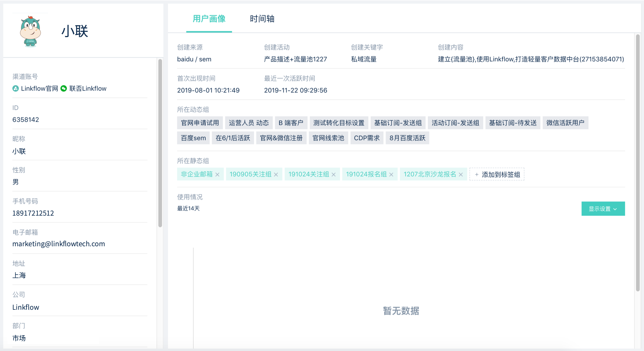The height and width of the screenshot is (351, 644).
Task: Click the 非企业邮箱 static tag label
Action: pos(197,174)
